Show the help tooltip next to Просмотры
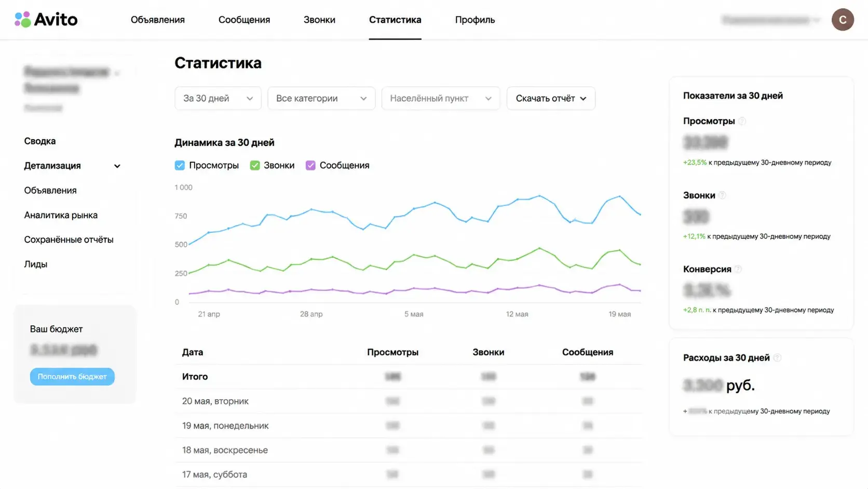This screenshot has width=868, height=489. [x=742, y=121]
